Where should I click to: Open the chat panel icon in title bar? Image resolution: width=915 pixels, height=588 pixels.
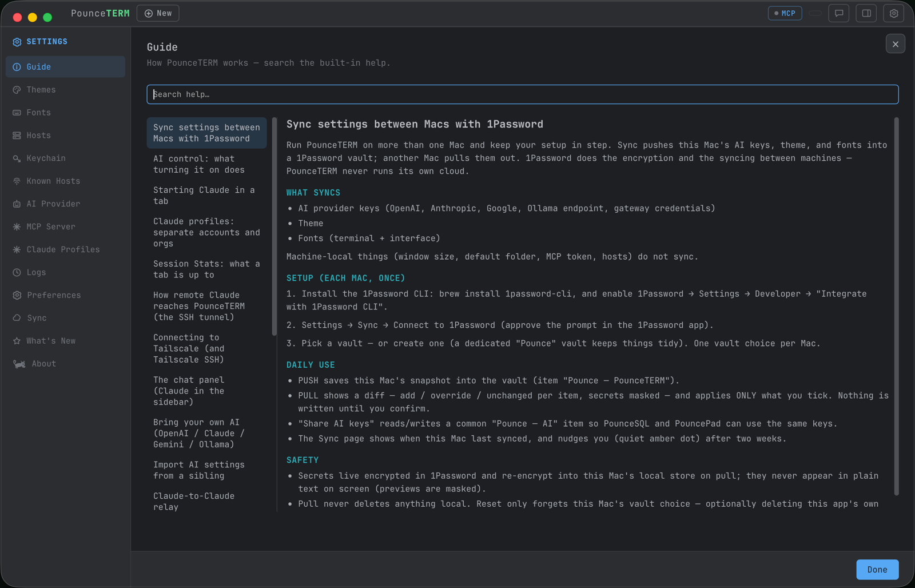[839, 13]
